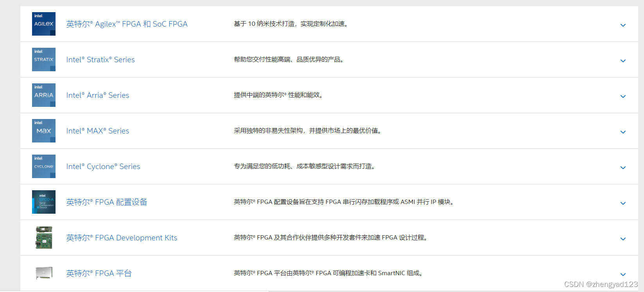Open the Intel Cyclone Series link

click(x=103, y=166)
